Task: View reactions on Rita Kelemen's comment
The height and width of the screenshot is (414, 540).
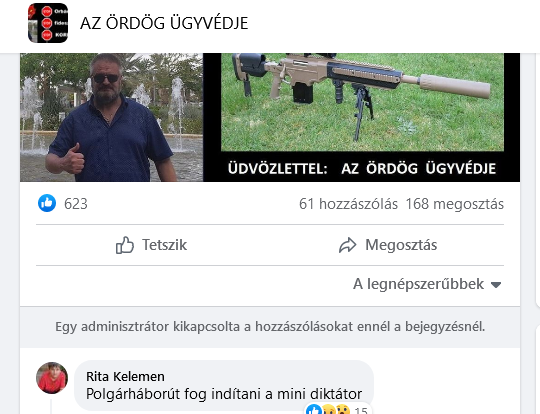Action: (x=338, y=410)
